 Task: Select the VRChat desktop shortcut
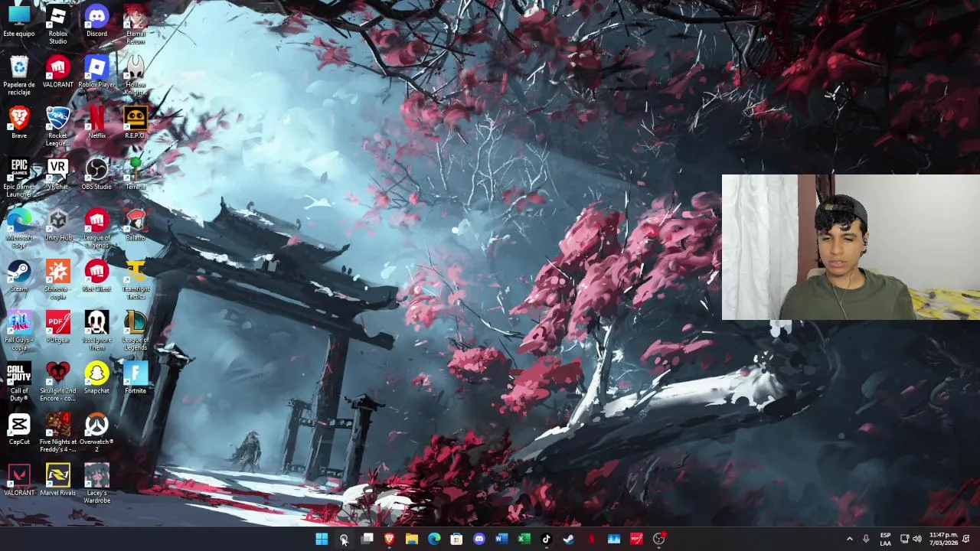click(58, 174)
